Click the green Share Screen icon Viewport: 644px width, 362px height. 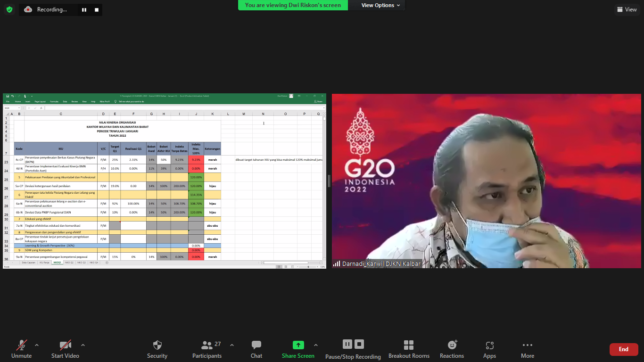click(x=298, y=345)
